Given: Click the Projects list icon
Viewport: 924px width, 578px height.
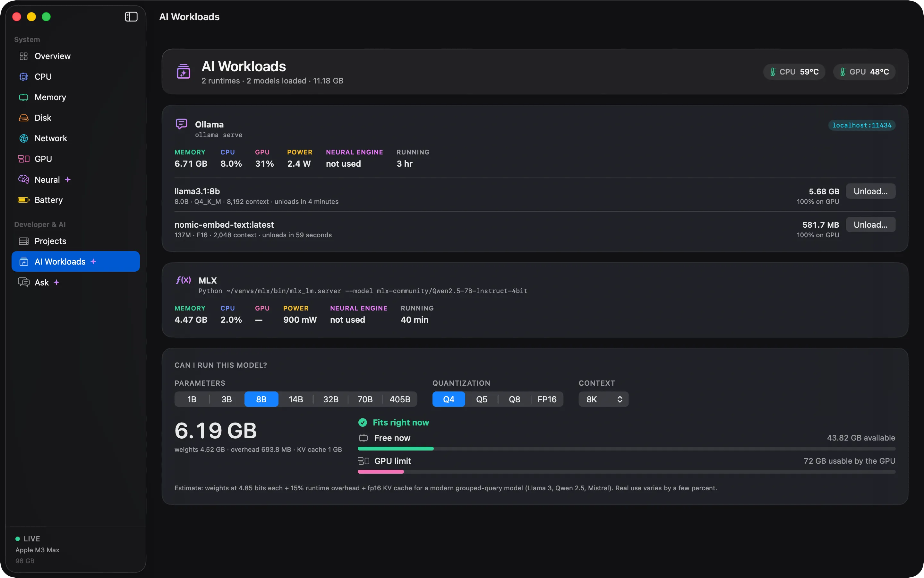Looking at the screenshot, I should (x=24, y=241).
